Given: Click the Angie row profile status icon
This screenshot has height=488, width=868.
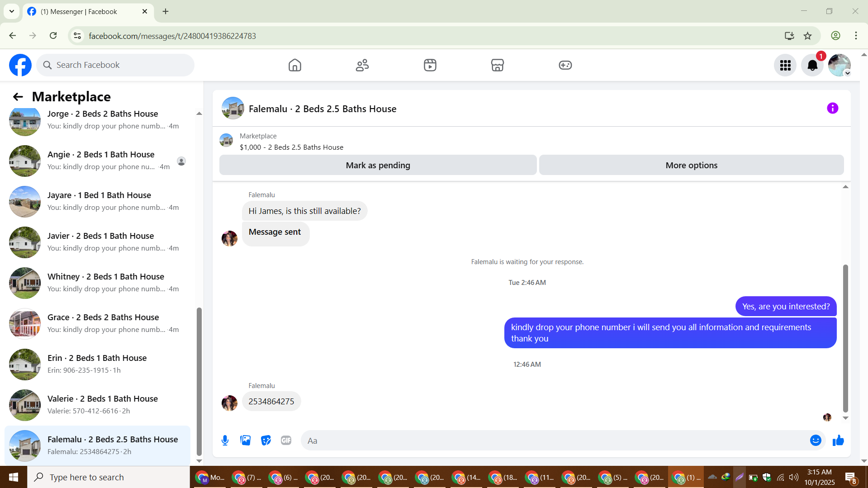Looking at the screenshot, I should pos(181,161).
